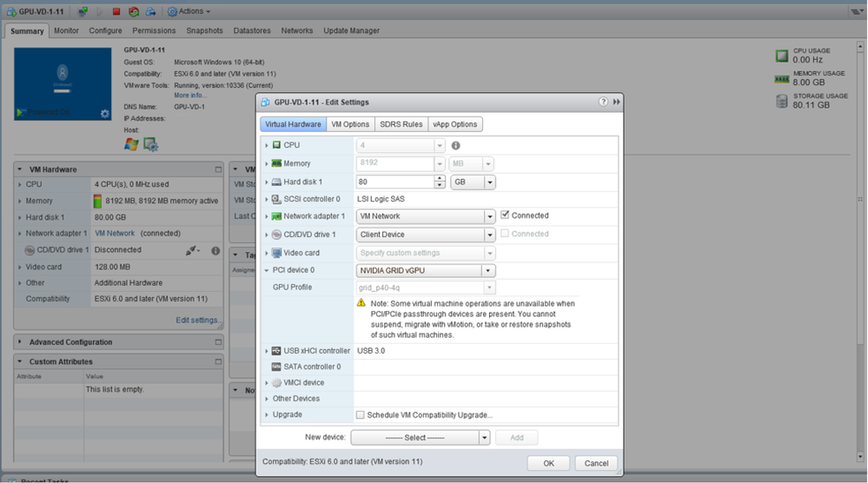Click the minimize icon of VM Hardware panel
This screenshot has width=868, height=483.
[218, 169]
